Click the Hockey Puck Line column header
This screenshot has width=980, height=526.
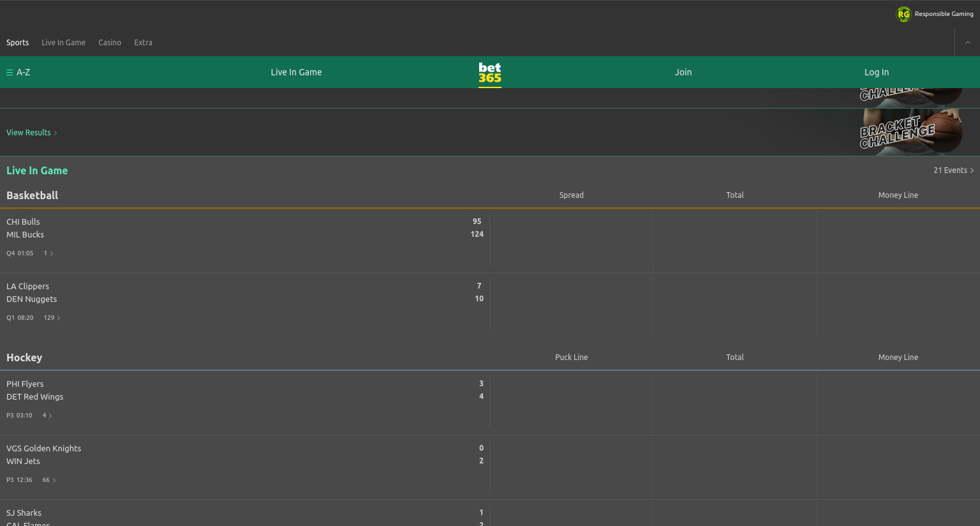(572, 357)
